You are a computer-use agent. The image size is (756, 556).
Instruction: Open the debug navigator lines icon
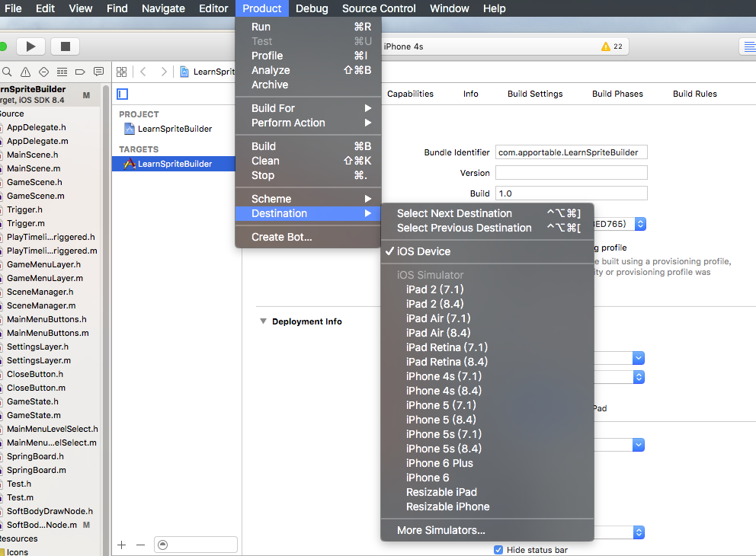pyautogui.click(x=62, y=72)
